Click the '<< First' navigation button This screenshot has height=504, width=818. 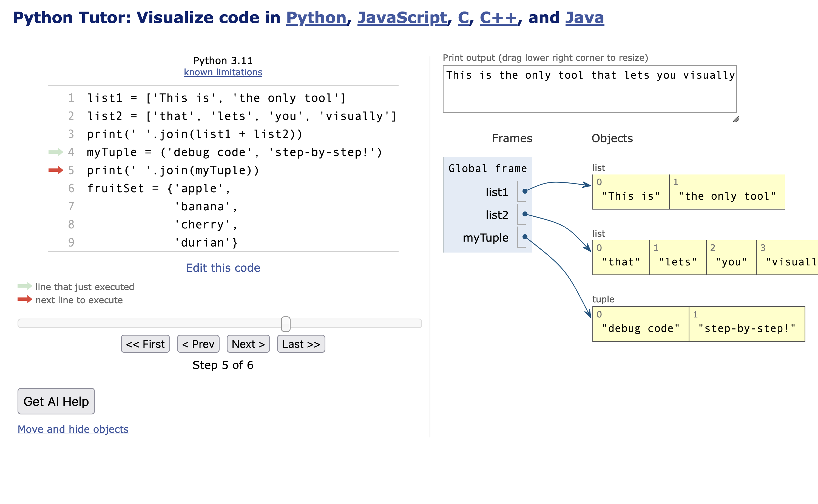(x=145, y=344)
